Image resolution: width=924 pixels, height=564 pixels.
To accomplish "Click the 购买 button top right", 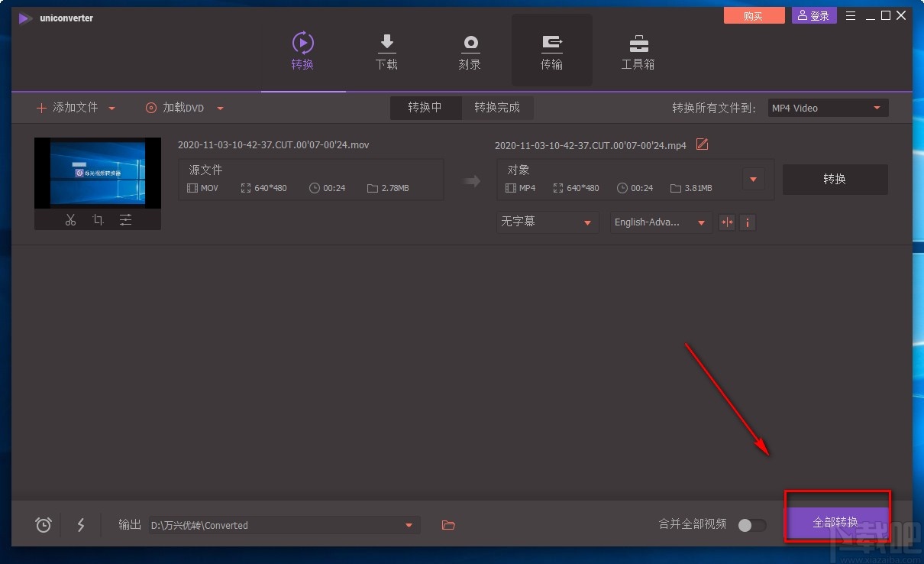I will coord(754,15).
